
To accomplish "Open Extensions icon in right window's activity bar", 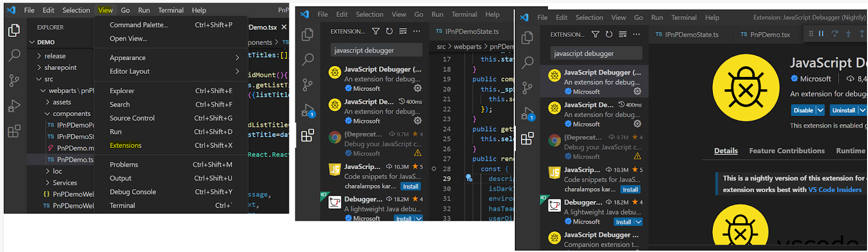I will pyautogui.click(x=527, y=139).
